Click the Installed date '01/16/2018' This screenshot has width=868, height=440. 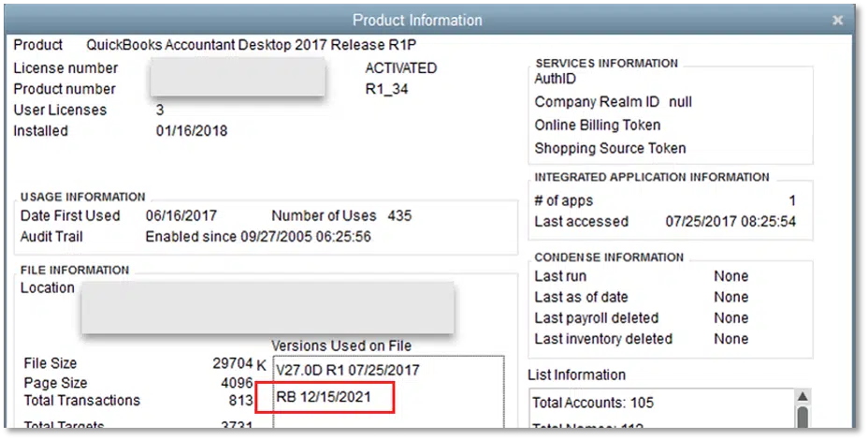point(192,131)
